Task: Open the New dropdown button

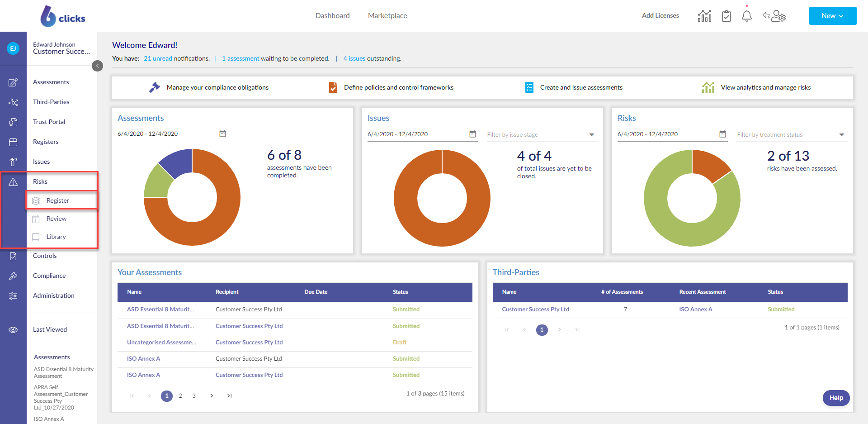Action: click(x=833, y=16)
